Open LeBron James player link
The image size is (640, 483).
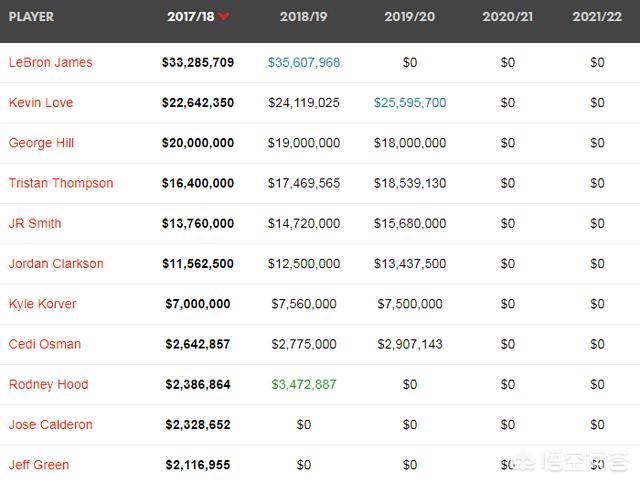(x=50, y=62)
